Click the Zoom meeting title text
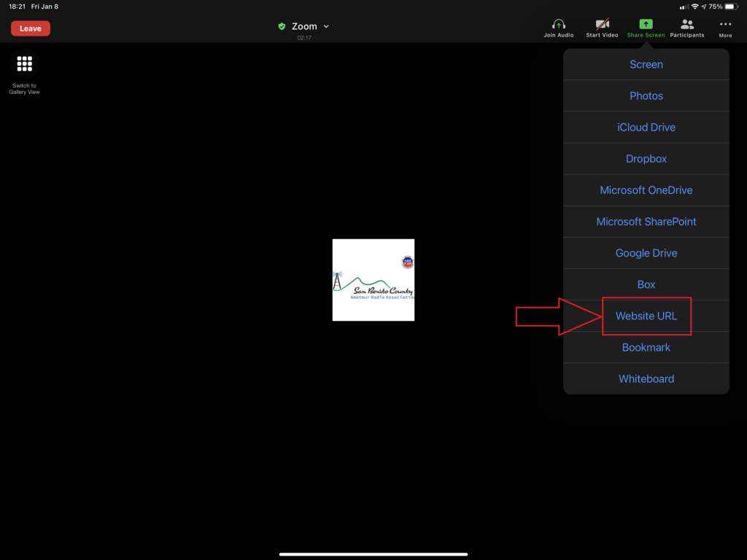This screenshot has height=560, width=747. (x=304, y=26)
